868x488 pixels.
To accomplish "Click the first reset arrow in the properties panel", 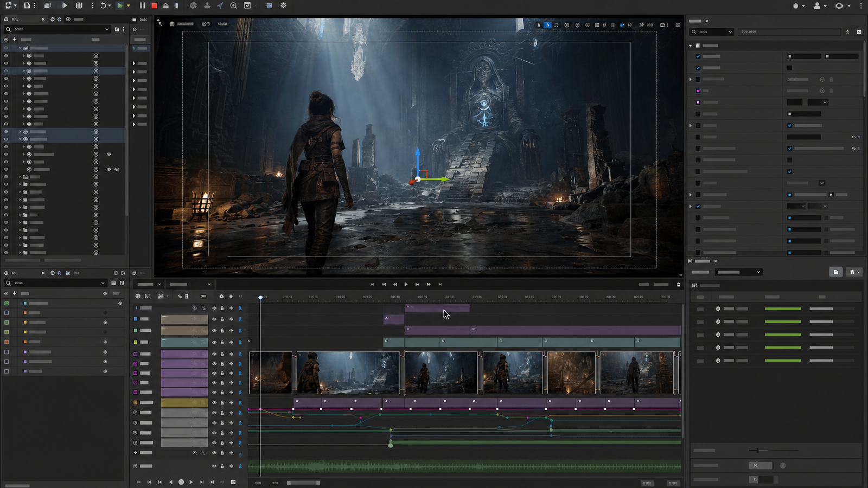I will pyautogui.click(x=853, y=137).
